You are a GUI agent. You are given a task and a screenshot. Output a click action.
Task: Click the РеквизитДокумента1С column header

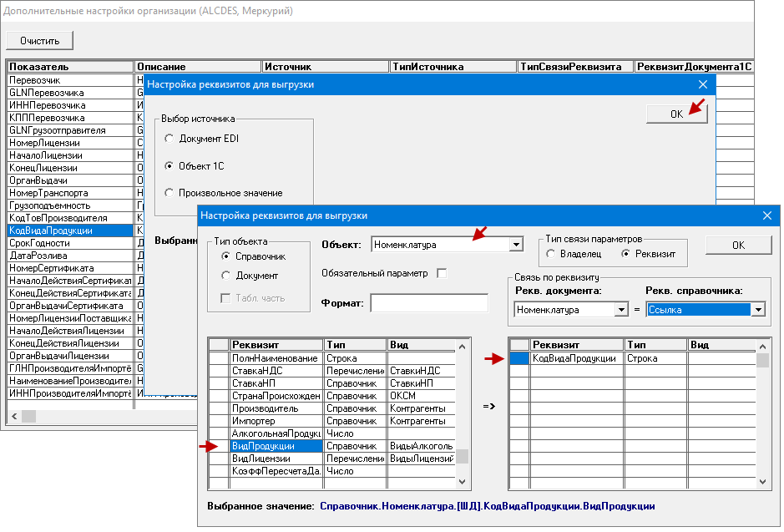[694, 67]
